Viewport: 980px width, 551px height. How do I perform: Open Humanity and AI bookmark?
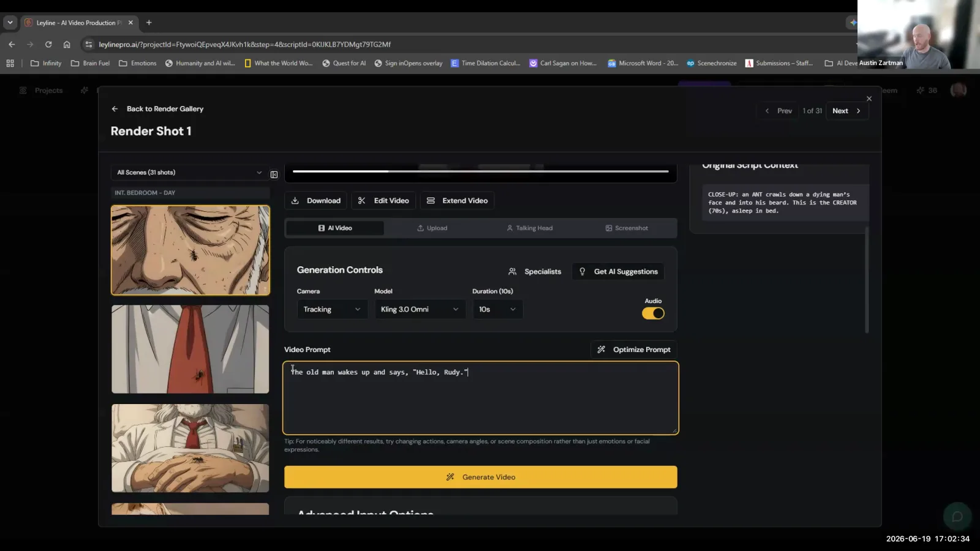[x=200, y=63]
